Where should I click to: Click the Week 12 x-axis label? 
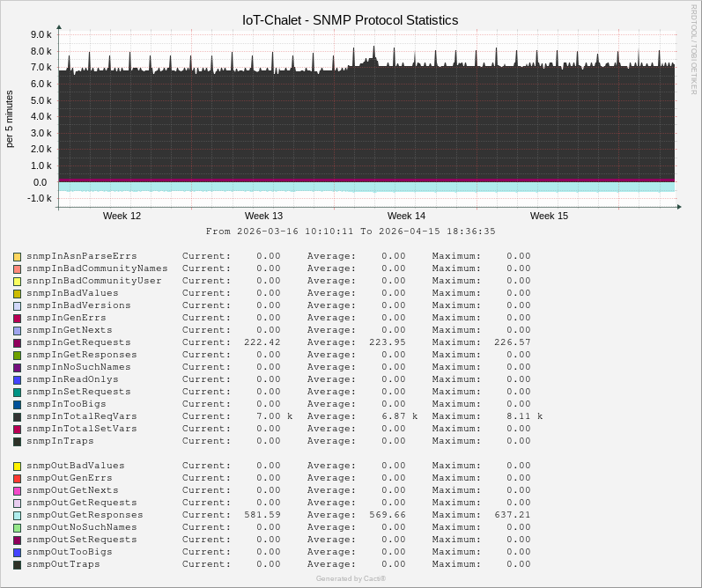(x=122, y=216)
